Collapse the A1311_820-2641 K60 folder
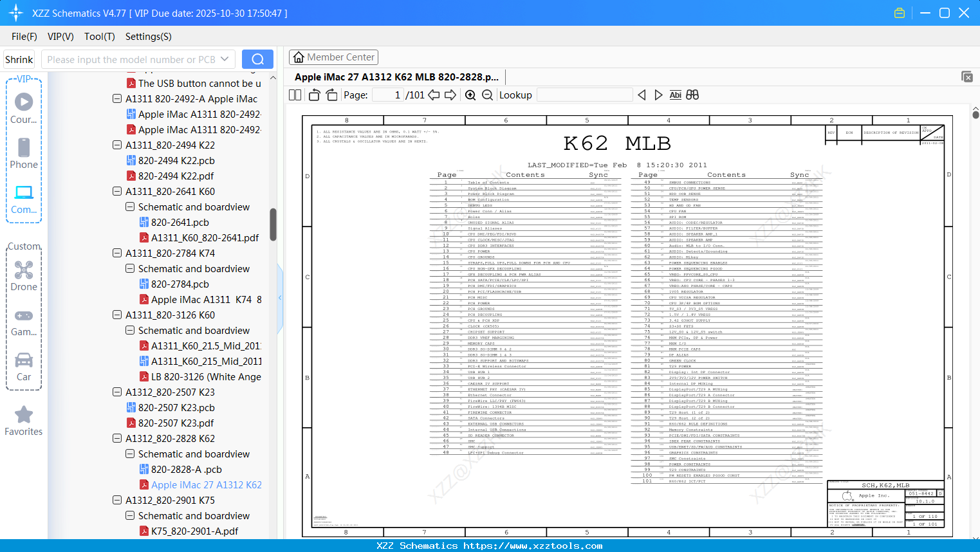This screenshot has height=552, width=980. (x=117, y=192)
